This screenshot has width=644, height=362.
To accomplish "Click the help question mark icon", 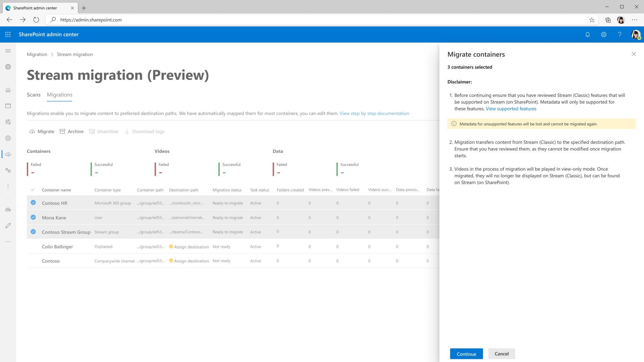I will pyautogui.click(x=620, y=35).
